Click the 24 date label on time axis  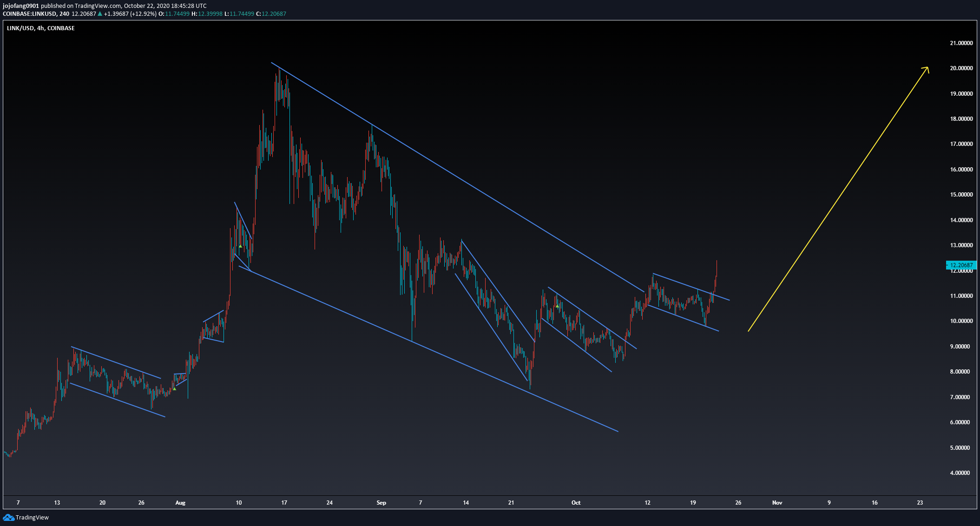tap(329, 503)
